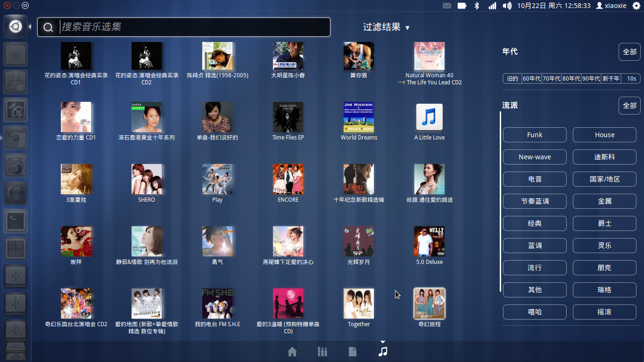Open the Natural Woman 40 album thumbnail
This screenshot has width=644, height=362.
point(429,56)
